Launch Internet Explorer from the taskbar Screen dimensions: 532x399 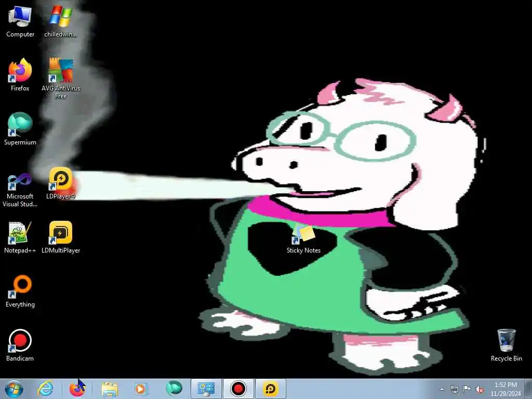click(46, 389)
